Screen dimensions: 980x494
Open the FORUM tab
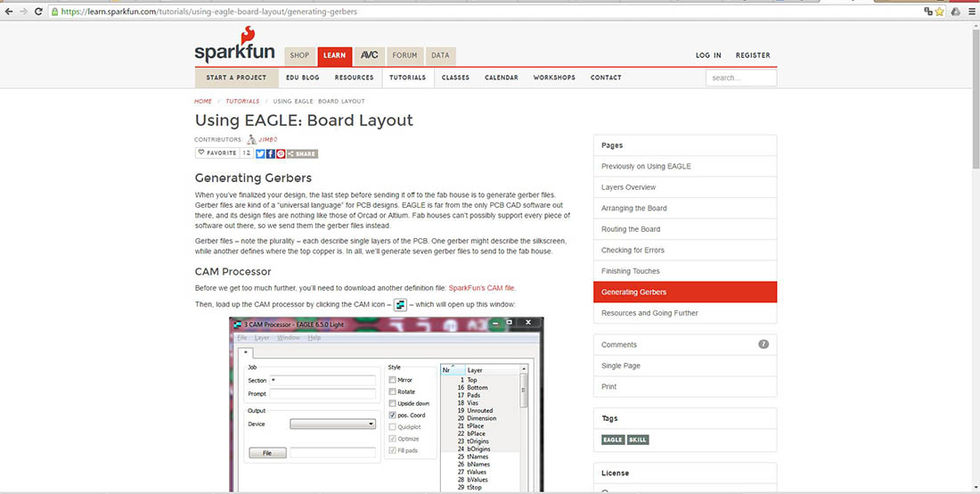405,55
